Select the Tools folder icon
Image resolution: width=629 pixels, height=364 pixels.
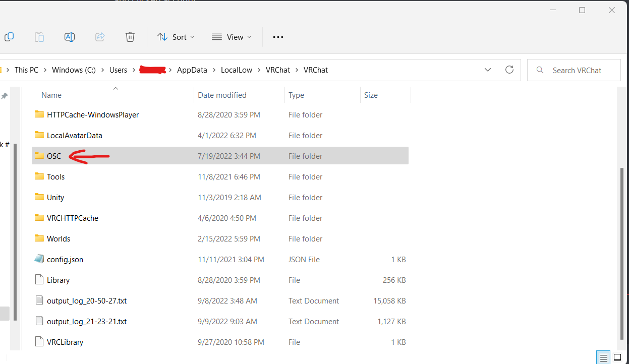(x=39, y=176)
